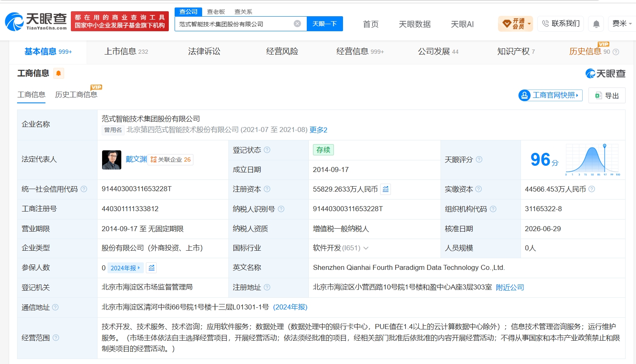
Task: Open 工商官网快照
Action: [x=551, y=95]
